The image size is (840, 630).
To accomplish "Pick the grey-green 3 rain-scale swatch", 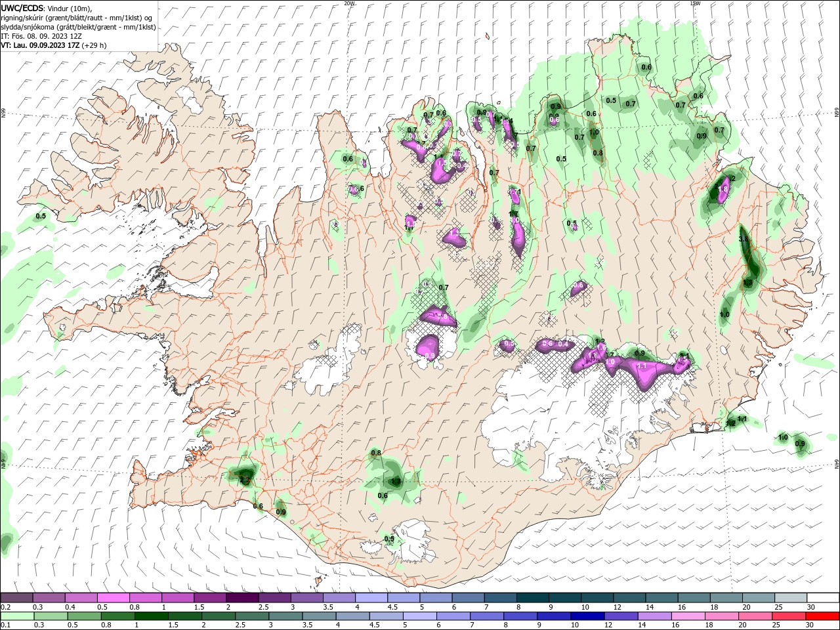I will [x=285, y=616].
